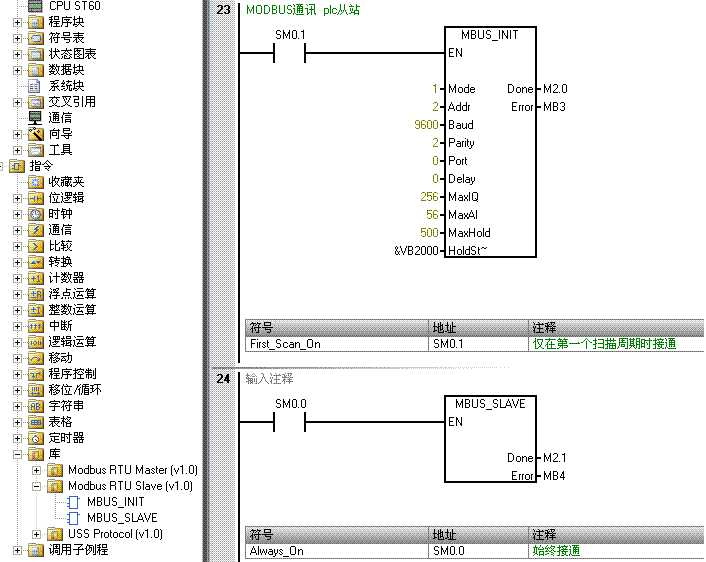The height and width of the screenshot is (562, 706).
Task: Open the 通信 monitor icon under project
Action: pos(35,118)
